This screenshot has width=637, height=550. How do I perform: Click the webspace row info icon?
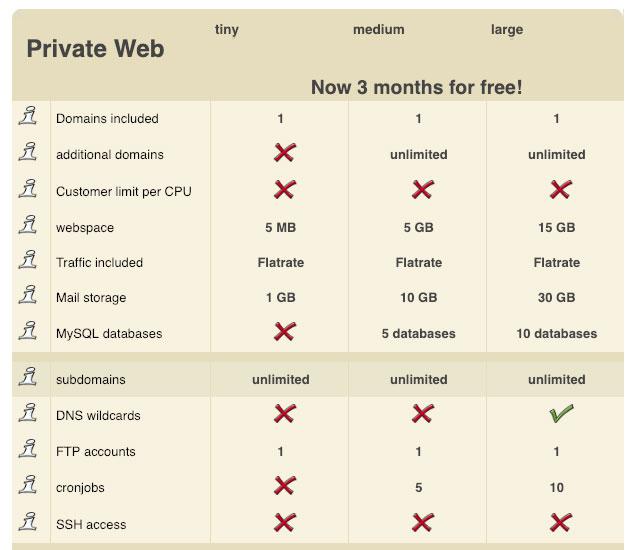pos(28,225)
